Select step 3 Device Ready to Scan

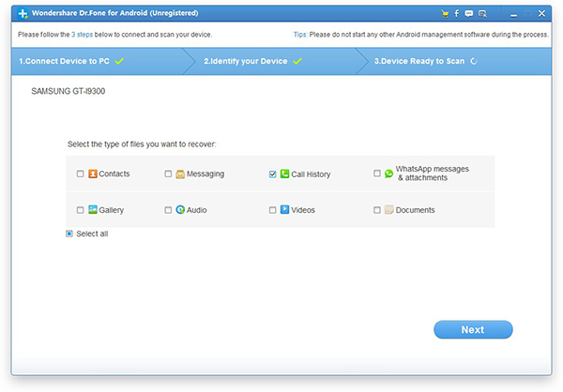point(425,61)
